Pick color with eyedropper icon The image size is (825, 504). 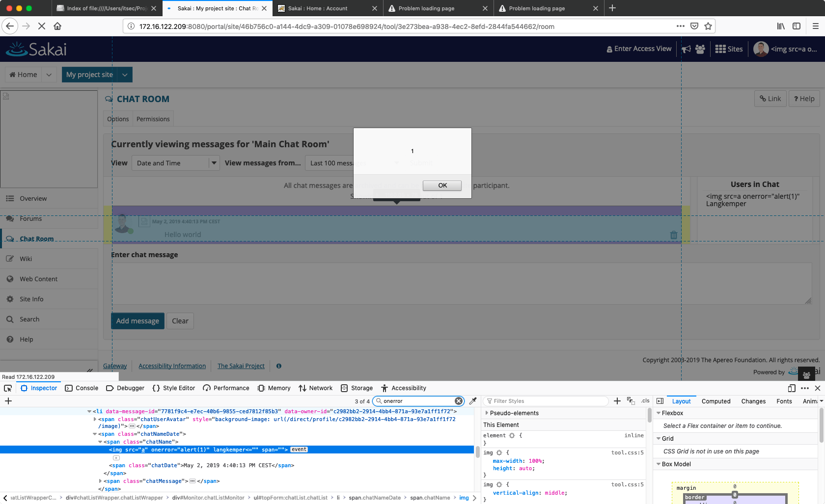pos(473,401)
